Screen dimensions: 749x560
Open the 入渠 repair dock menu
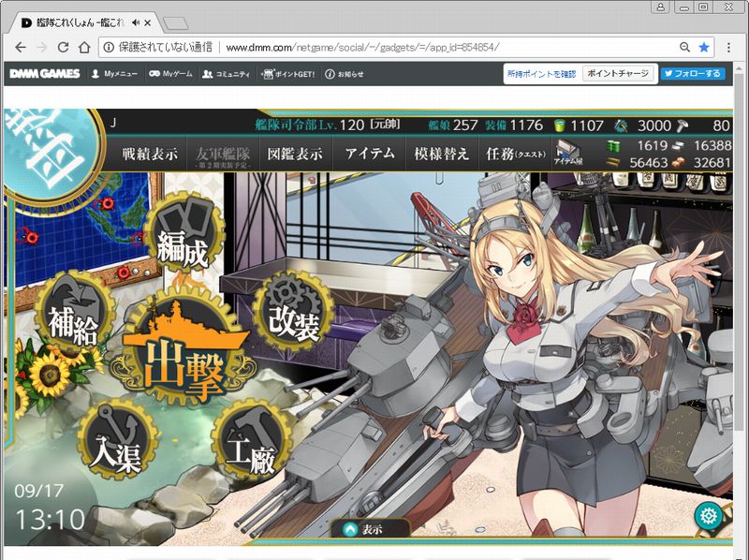pyautogui.click(x=118, y=439)
